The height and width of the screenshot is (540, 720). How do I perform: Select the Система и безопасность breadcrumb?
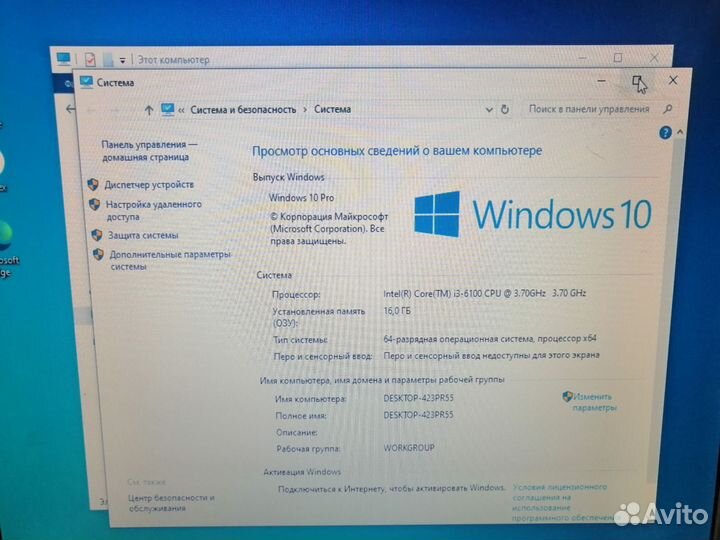tap(243, 109)
